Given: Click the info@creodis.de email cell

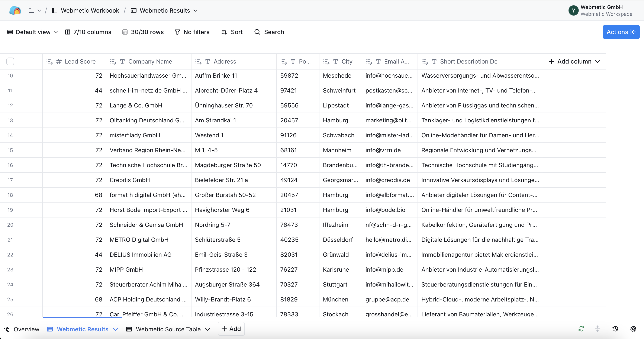Looking at the screenshot, I should click(390, 180).
